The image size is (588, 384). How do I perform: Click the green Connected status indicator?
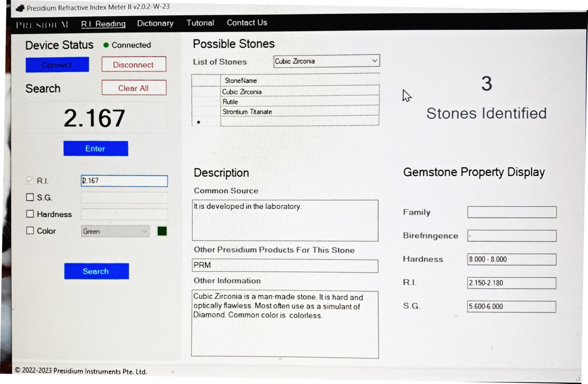(106, 45)
